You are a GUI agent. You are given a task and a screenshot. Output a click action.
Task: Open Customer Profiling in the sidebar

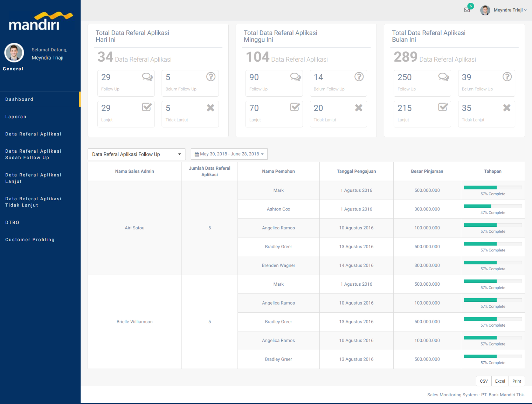pos(40,239)
